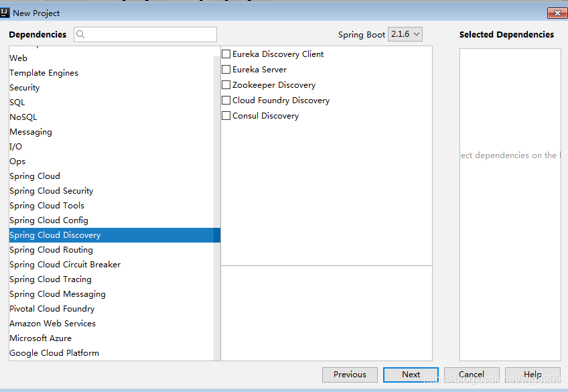Choose Pivotal Cloud Foundry category
568x392 pixels.
pos(112,309)
